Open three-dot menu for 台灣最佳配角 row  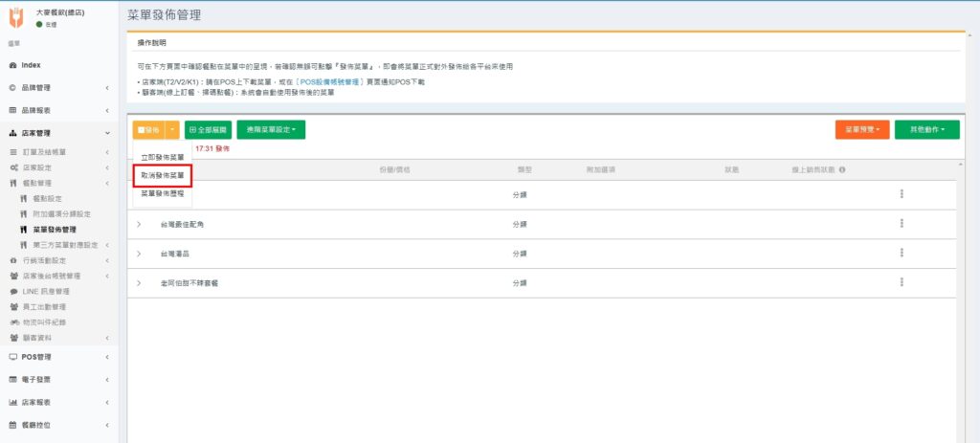(901, 224)
